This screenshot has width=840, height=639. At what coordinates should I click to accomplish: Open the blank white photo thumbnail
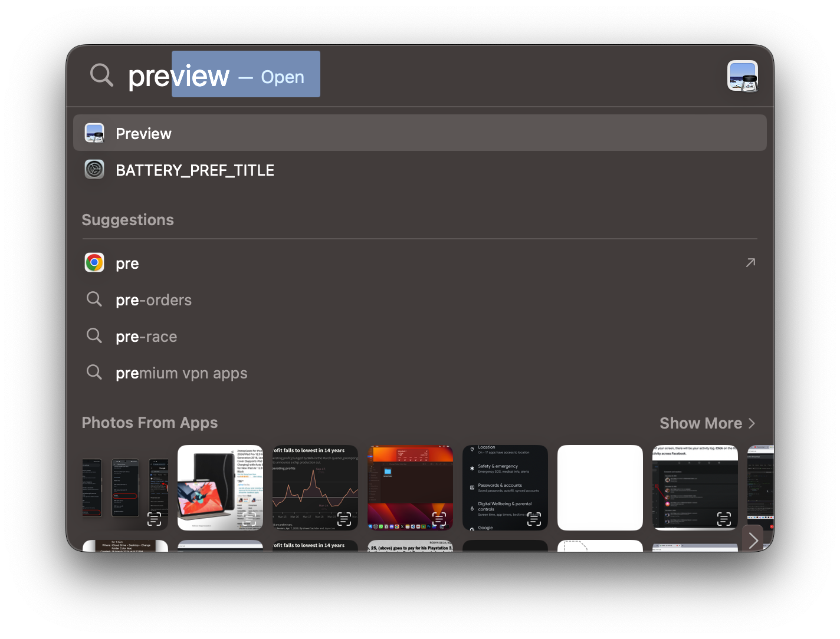[600, 488]
